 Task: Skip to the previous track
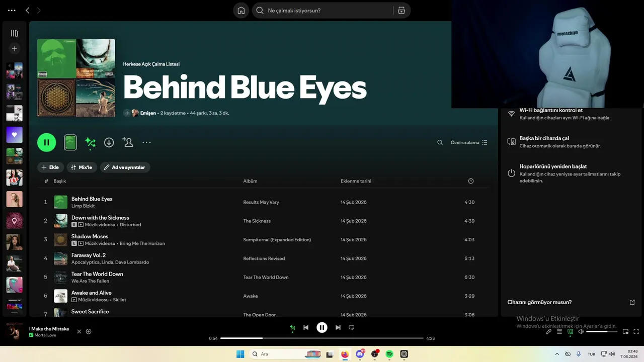[x=306, y=328]
